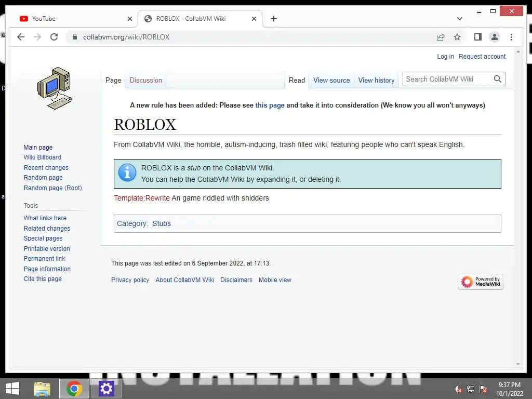Open the Category link
532x399 pixels.
click(132, 223)
